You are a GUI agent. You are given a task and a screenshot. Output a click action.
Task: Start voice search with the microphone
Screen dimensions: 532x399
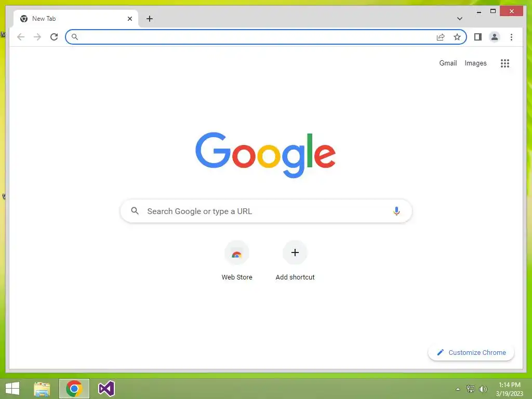[x=396, y=211]
